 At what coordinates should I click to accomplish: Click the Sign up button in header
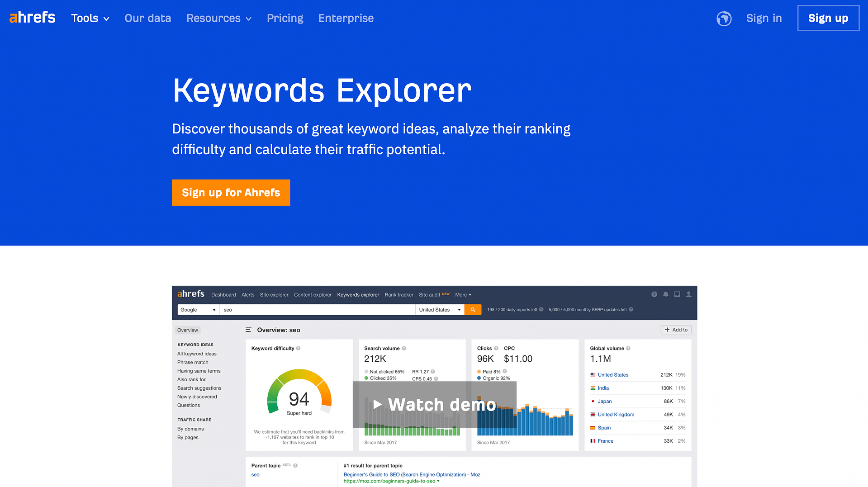coord(828,19)
